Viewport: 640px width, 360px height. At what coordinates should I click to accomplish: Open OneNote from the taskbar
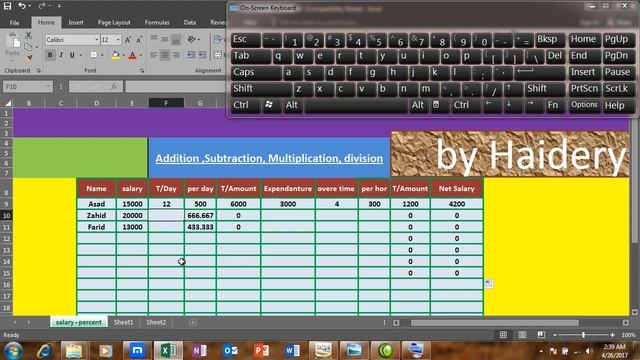pyautogui.click(x=199, y=350)
